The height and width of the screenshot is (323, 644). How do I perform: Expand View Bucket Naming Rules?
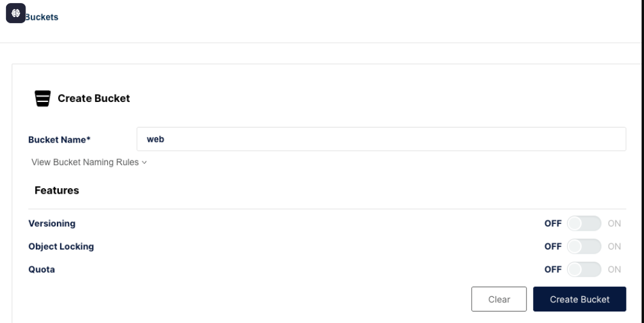tap(85, 162)
